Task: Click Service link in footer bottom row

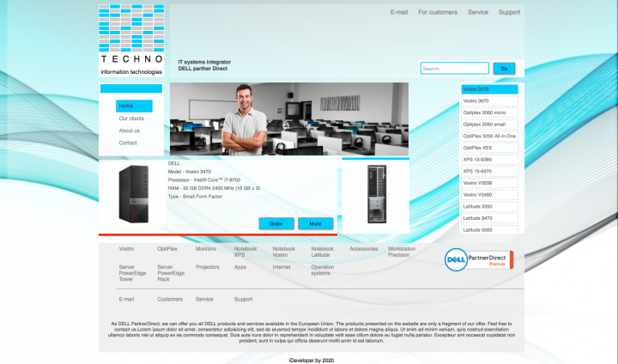Action: (204, 300)
